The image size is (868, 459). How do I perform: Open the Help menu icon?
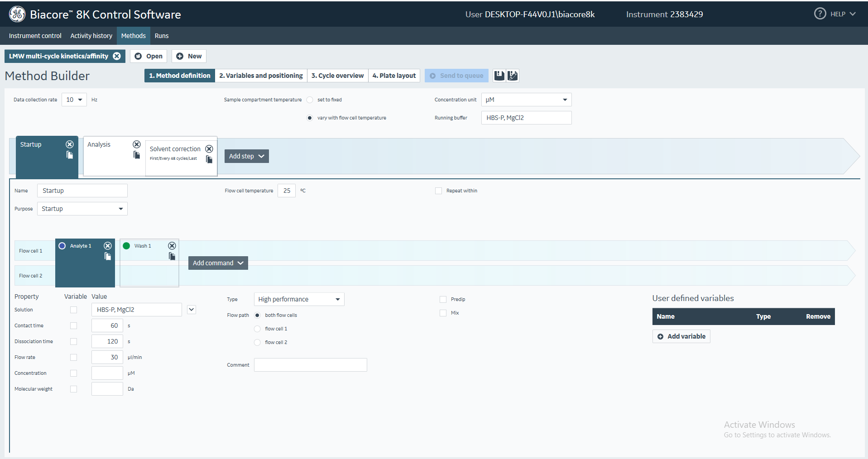[x=820, y=14]
